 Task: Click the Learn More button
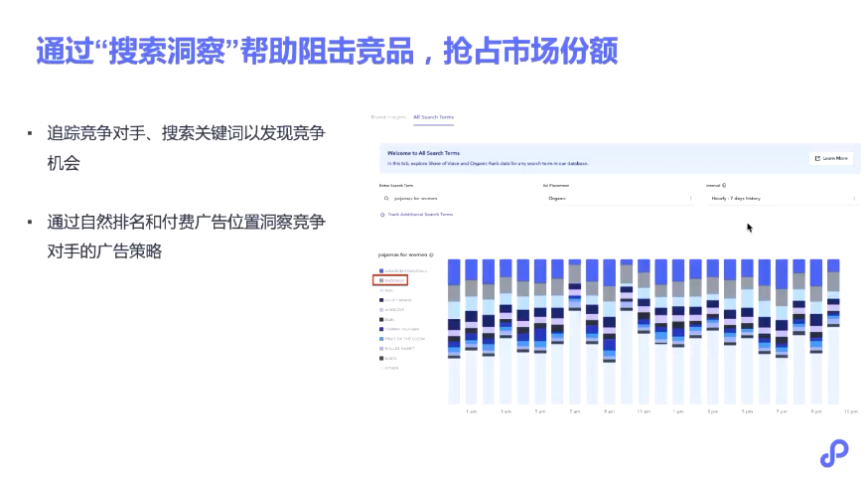[831, 158]
